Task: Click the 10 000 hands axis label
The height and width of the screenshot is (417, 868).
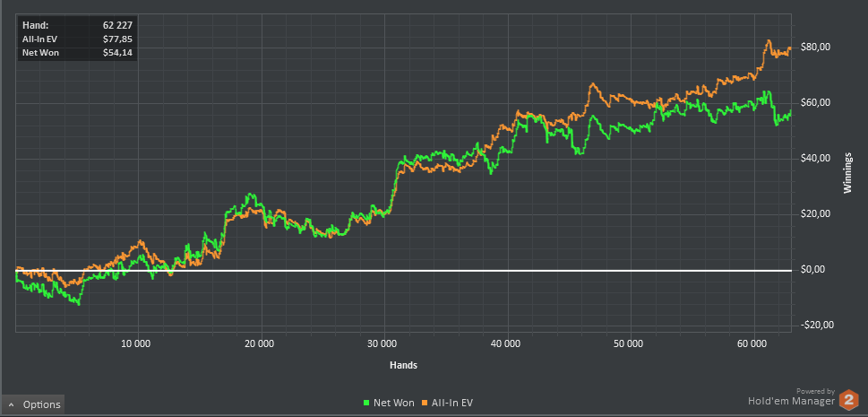Action: [x=136, y=343]
